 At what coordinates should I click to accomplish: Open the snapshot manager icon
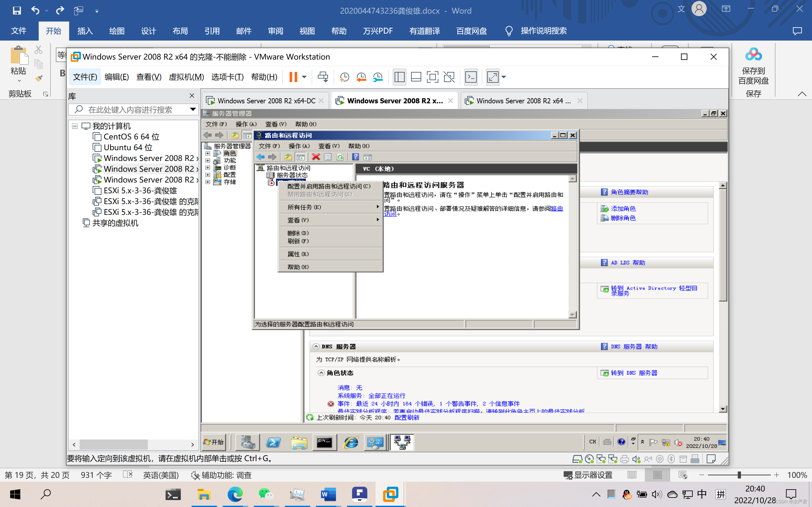[x=378, y=77]
